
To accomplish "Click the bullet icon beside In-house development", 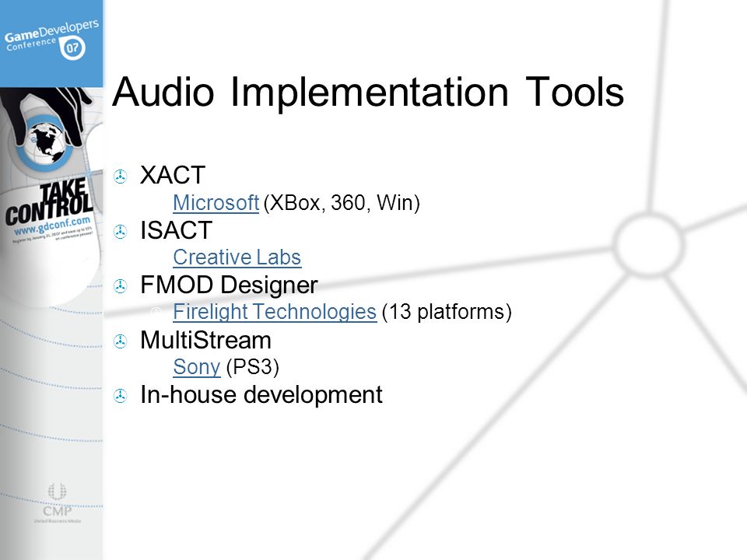I will coord(120,396).
